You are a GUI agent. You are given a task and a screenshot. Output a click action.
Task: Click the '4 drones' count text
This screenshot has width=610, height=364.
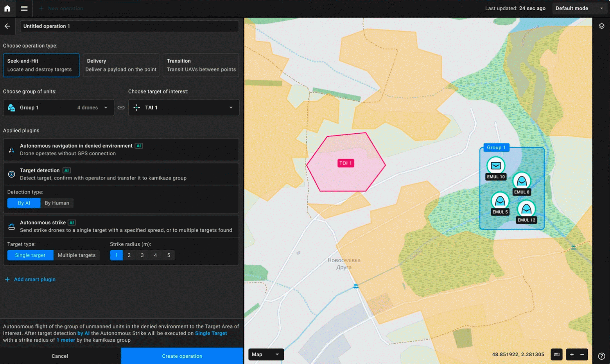[88, 108]
